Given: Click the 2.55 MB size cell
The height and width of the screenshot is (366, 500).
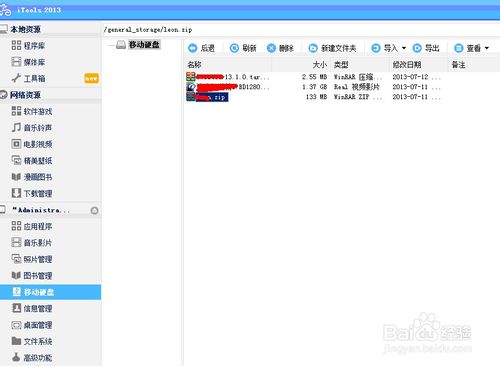Looking at the screenshot, I should [314, 77].
